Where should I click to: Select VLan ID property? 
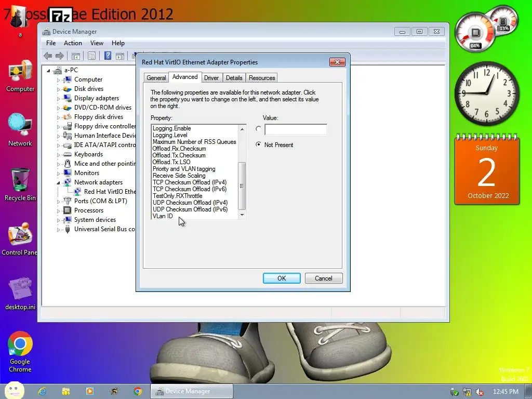click(x=163, y=216)
